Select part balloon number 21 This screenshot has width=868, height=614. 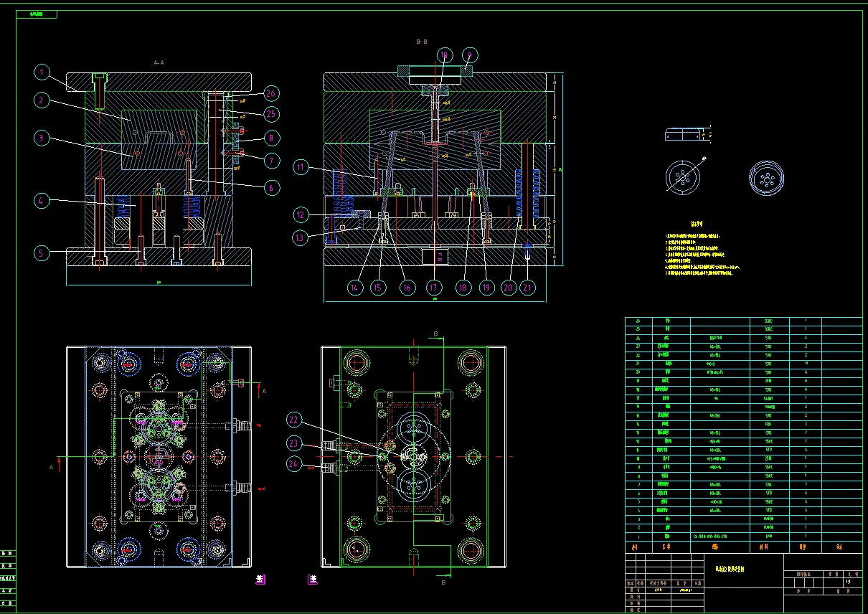528,288
